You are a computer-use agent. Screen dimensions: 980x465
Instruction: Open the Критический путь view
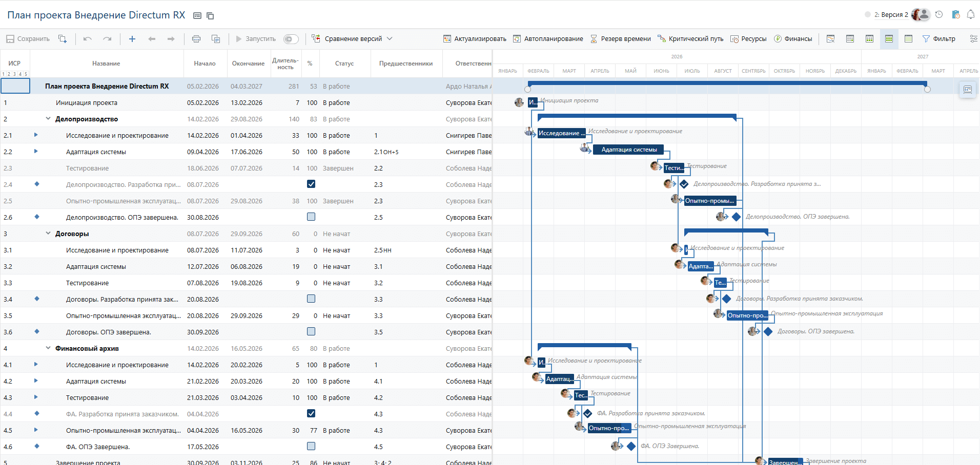pyautogui.click(x=690, y=39)
